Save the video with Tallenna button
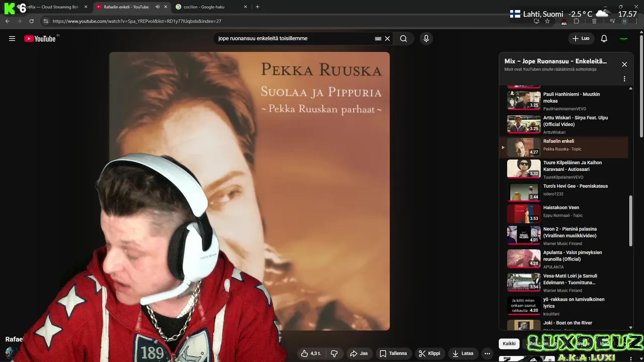 pyautogui.click(x=393, y=353)
